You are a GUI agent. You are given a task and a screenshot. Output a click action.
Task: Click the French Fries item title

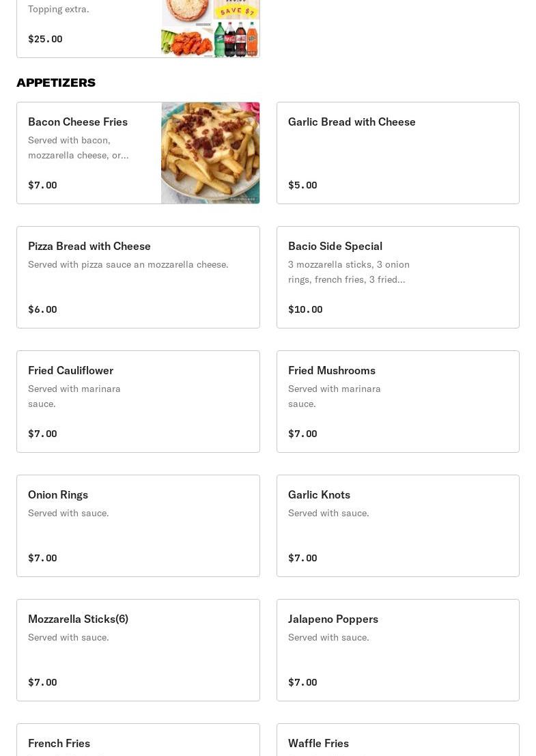(x=59, y=744)
